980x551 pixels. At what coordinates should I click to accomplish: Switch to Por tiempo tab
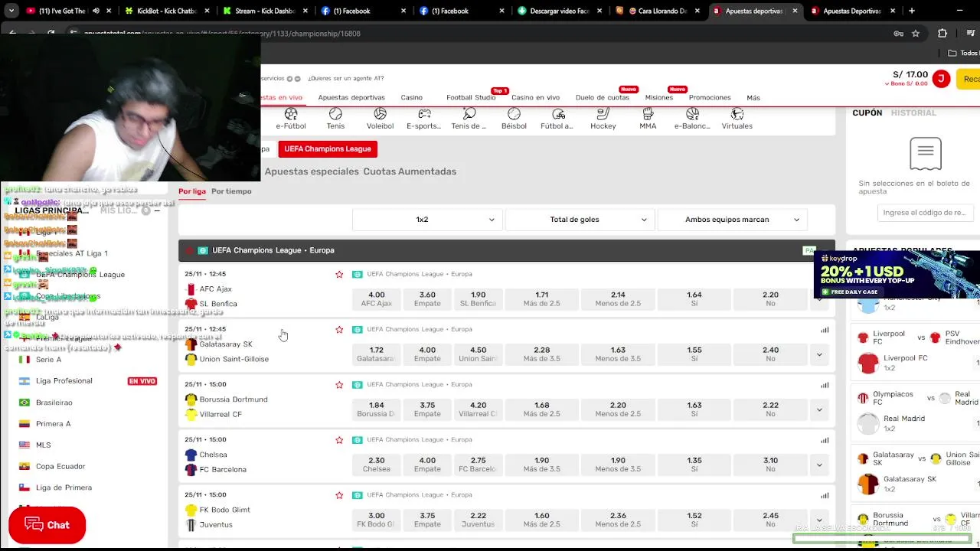(231, 191)
